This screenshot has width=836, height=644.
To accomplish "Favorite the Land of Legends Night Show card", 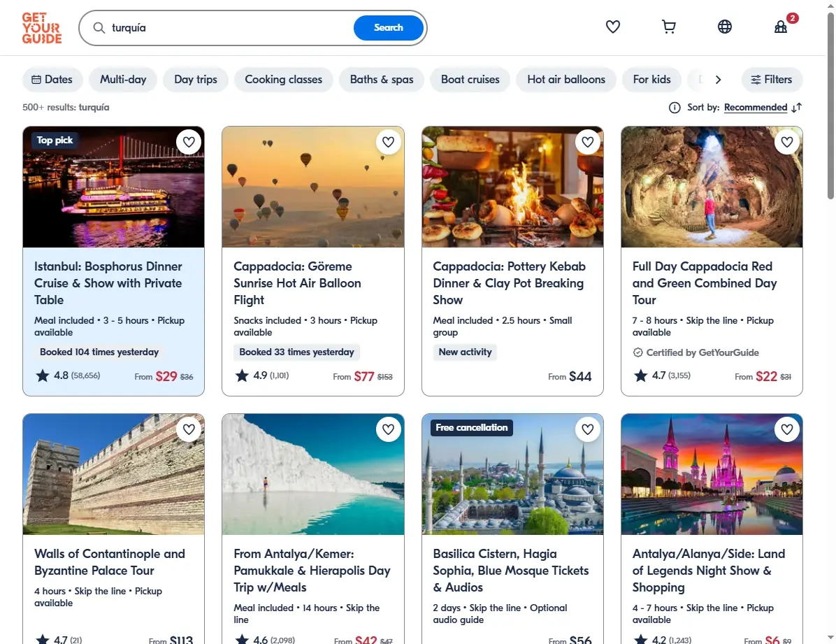I will tap(787, 429).
